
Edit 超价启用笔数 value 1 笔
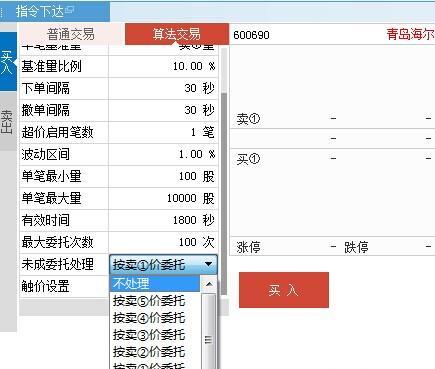click(x=163, y=132)
